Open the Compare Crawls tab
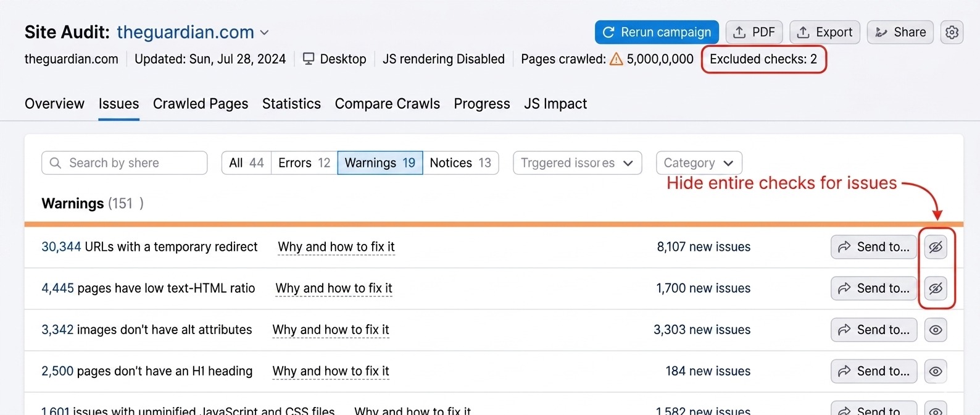980x415 pixels. (x=387, y=104)
